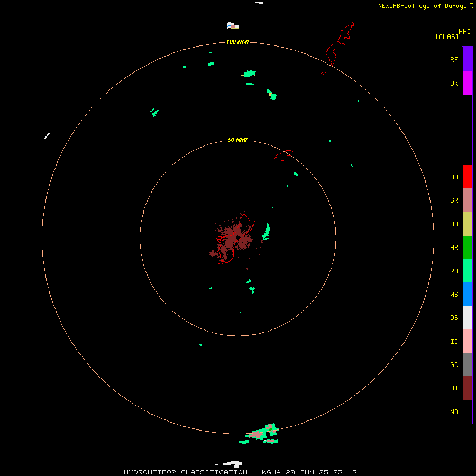Click the HR legend label

(x=454, y=248)
